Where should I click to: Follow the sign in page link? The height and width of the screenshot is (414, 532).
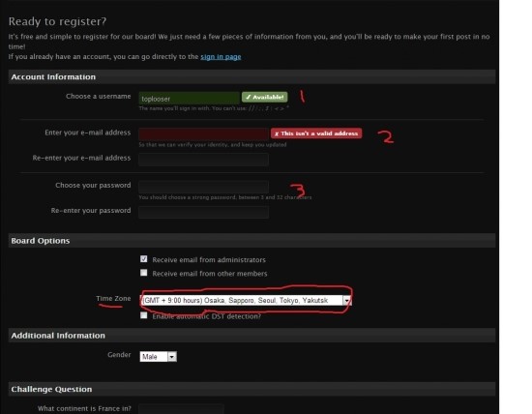(x=221, y=57)
